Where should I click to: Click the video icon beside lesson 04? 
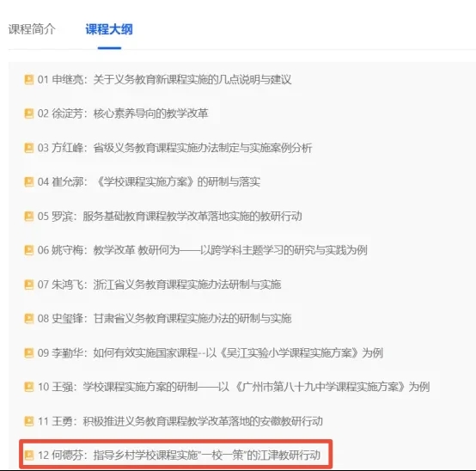29,182
